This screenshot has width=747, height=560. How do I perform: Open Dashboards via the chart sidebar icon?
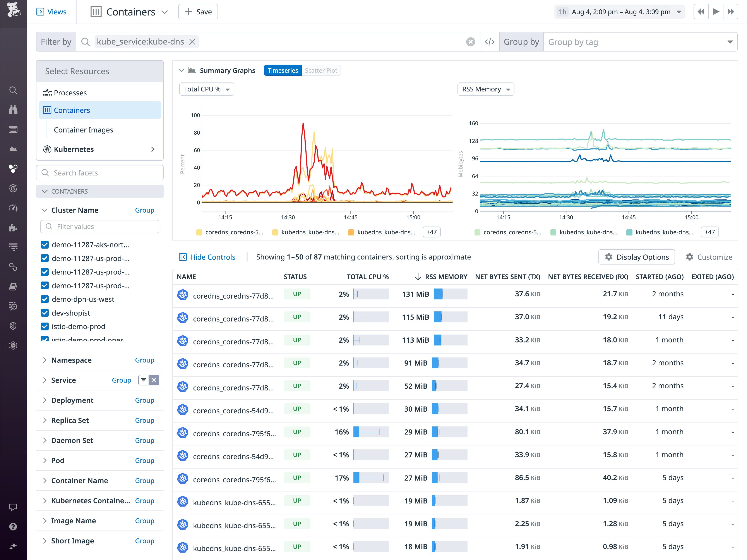pyautogui.click(x=13, y=149)
